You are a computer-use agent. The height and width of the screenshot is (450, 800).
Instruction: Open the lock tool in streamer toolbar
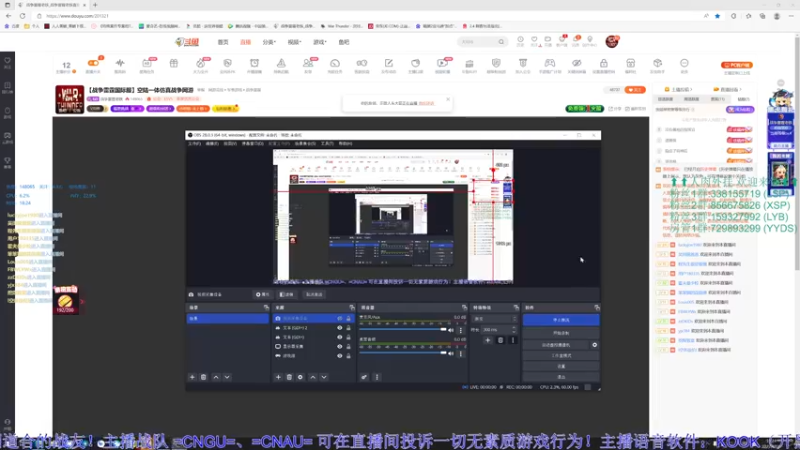tap(604, 63)
